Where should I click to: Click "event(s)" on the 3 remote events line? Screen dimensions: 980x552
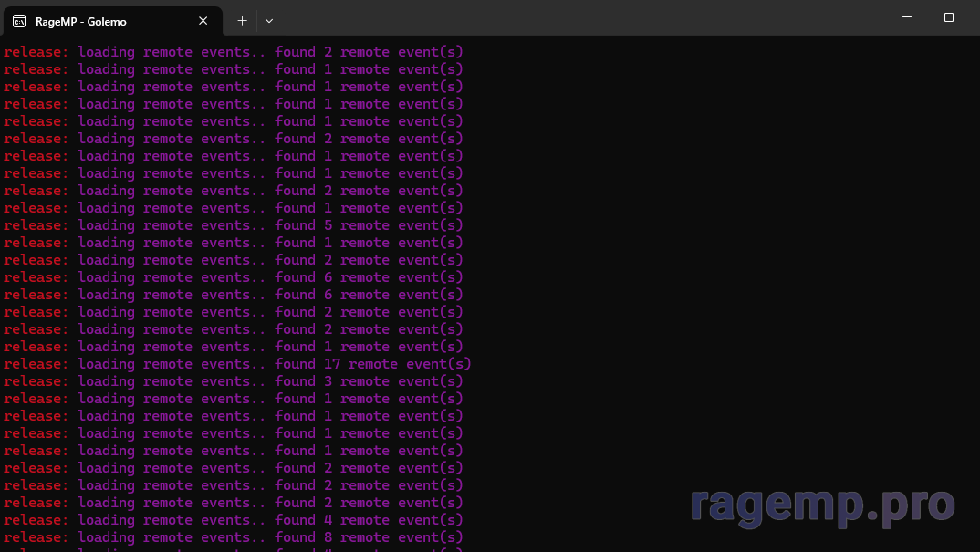[430, 381]
